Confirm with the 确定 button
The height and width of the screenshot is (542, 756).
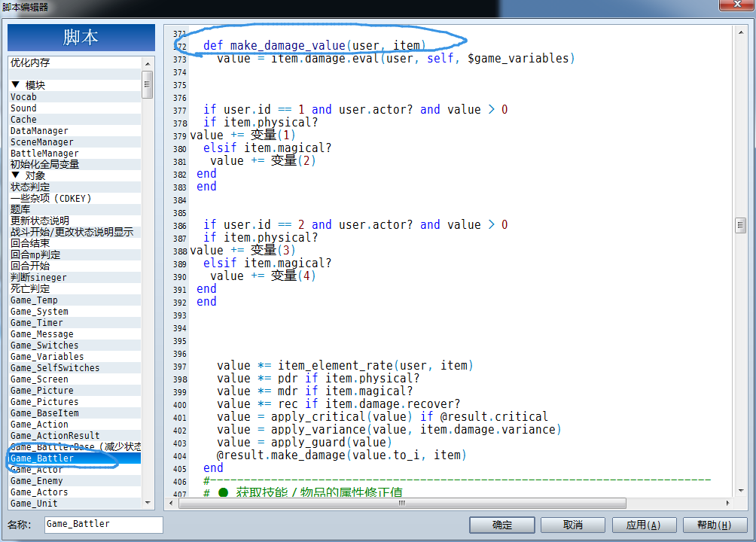tap(502, 525)
